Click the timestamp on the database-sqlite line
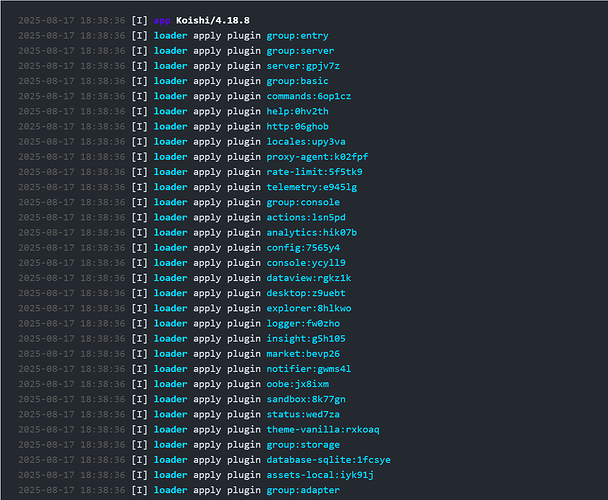 tap(72, 460)
